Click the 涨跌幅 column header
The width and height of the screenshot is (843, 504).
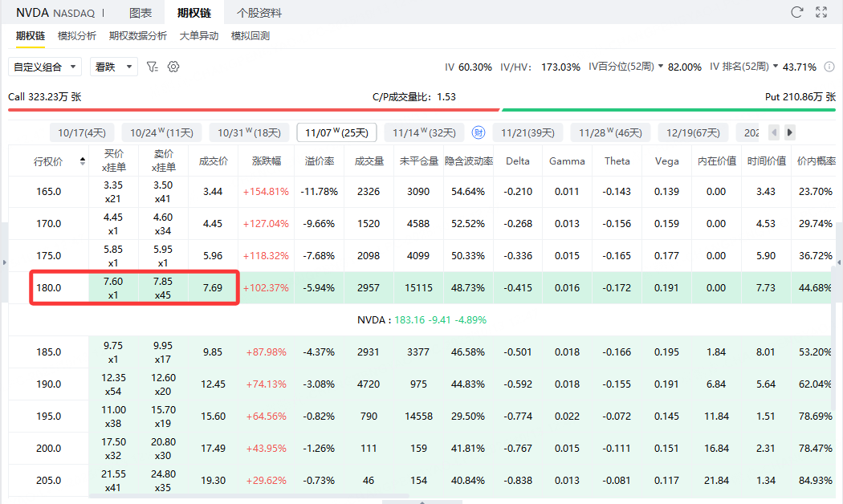click(266, 161)
